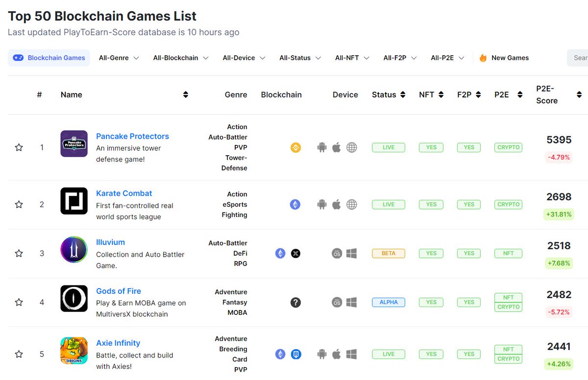Click web globe icon in Karate Combat row
This screenshot has width=588, height=380.
[352, 205]
